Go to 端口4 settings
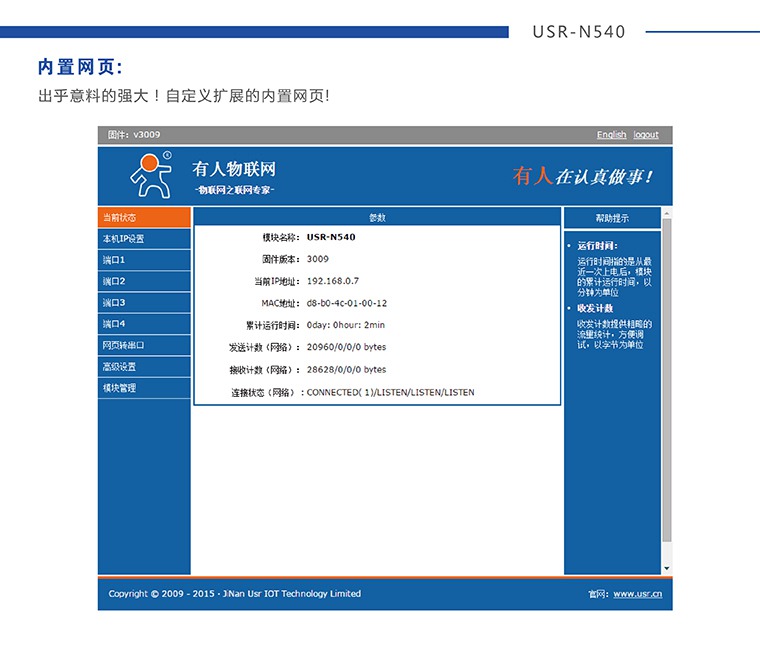The height and width of the screenshot is (661, 760). click(x=144, y=324)
